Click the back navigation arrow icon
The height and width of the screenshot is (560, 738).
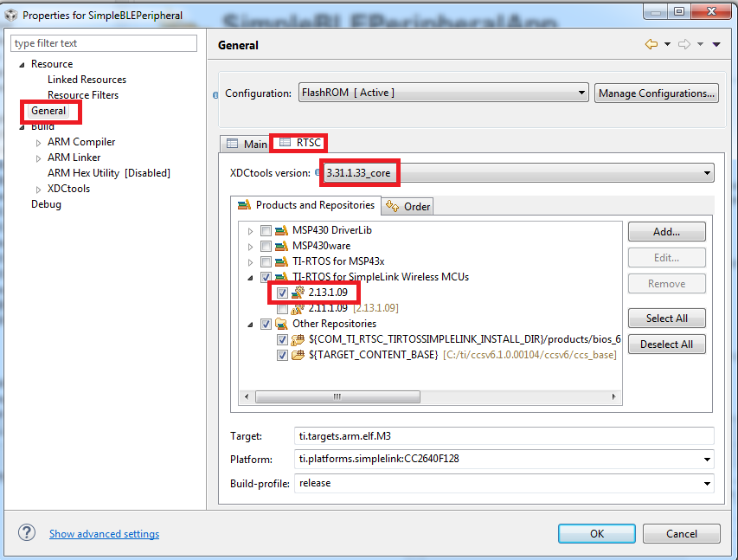click(651, 44)
